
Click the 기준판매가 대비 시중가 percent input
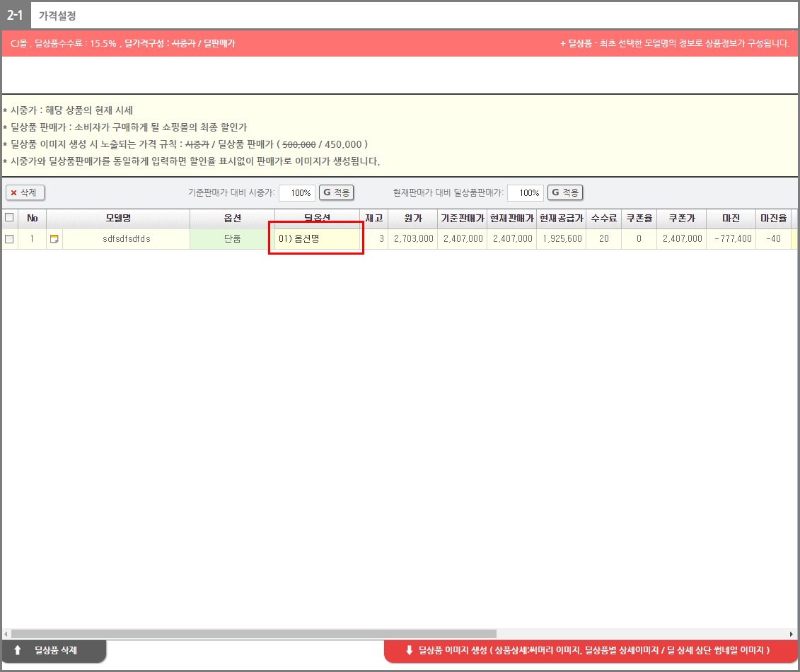point(297,192)
